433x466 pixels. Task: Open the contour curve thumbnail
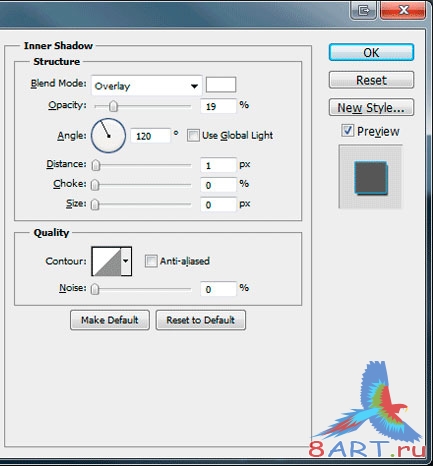[x=106, y=261]
